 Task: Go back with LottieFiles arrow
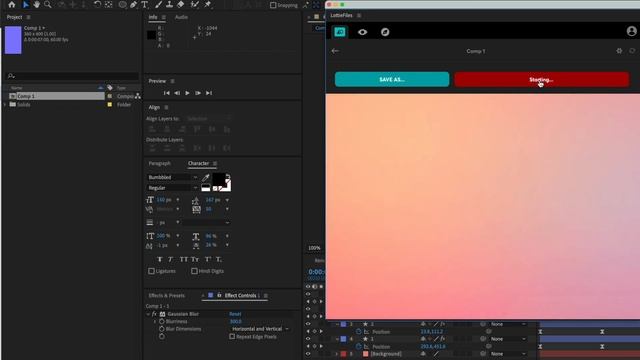(x=335, y=51)
